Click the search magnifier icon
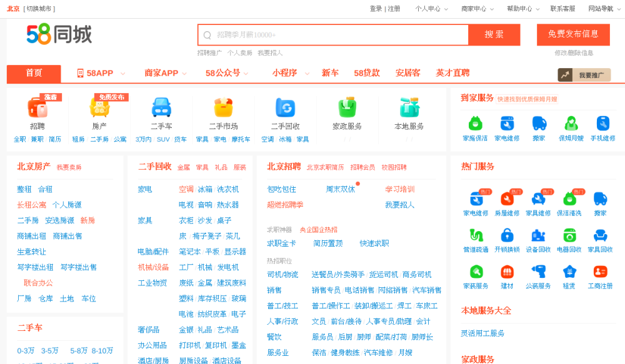This screenshot has height=364, width=625. pos(207,35)
